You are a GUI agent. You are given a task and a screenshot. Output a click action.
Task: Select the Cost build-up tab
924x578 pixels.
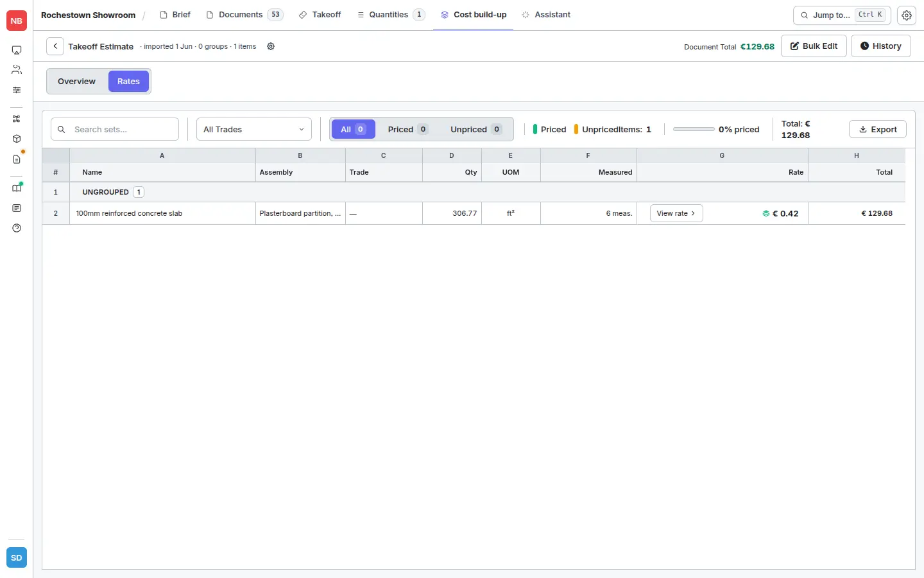474,15
